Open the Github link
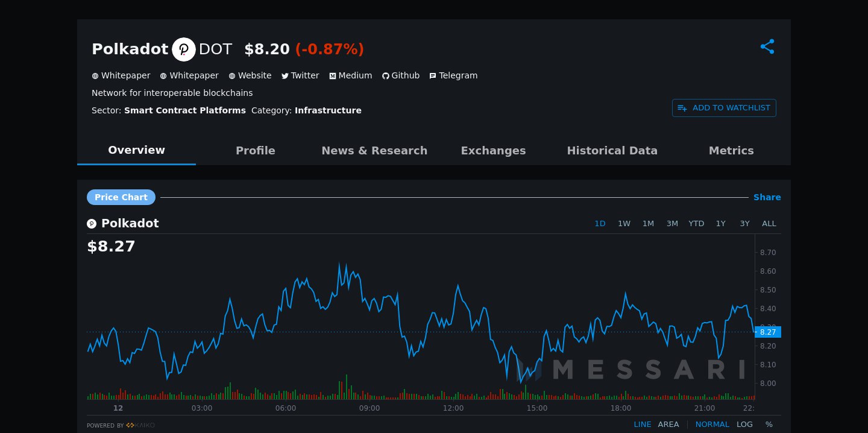The width and height of the screenshot is (868, 433). [x=406, y=75]
